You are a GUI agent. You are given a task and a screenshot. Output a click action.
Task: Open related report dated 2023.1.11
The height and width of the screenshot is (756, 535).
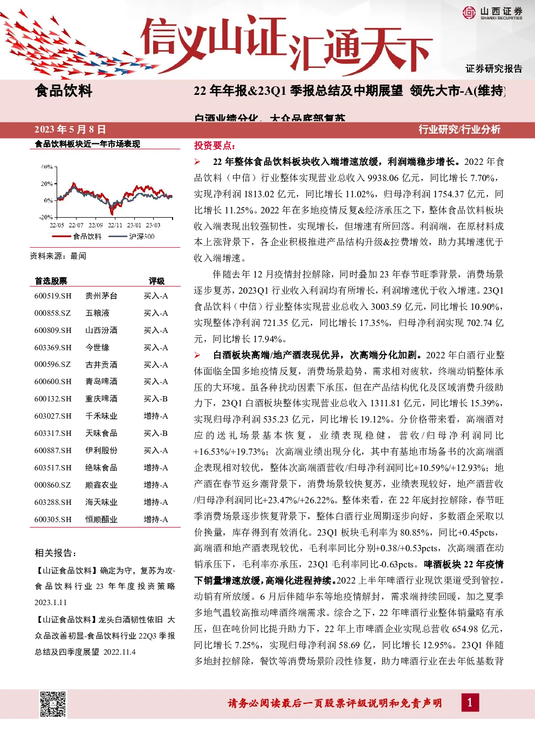(105, 586)
